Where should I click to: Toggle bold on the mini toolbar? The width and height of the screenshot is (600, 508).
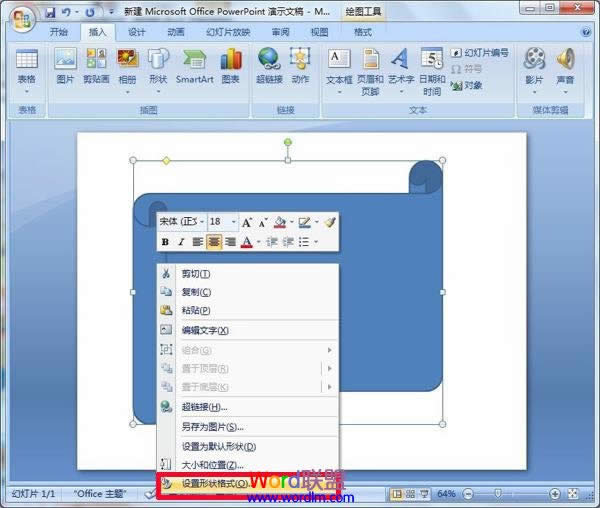click(165, 242)
